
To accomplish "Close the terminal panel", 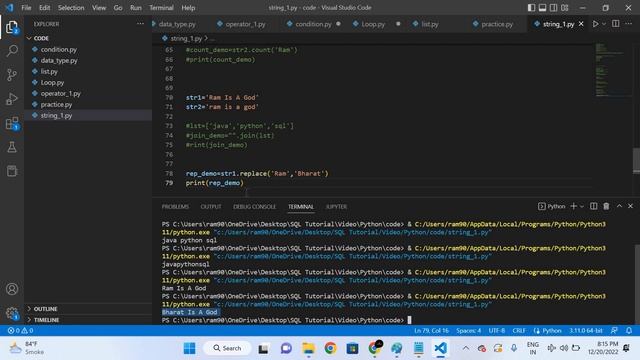I will click(630, 206).
